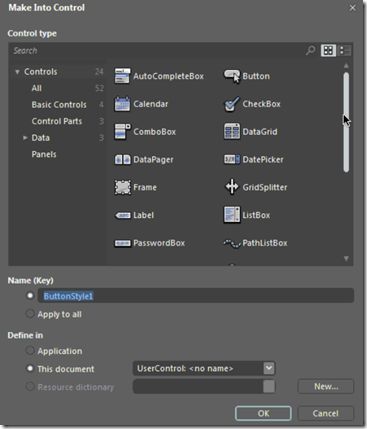Open the Panels category
Viewport: 367px width, 429px height.
(44, 154)
